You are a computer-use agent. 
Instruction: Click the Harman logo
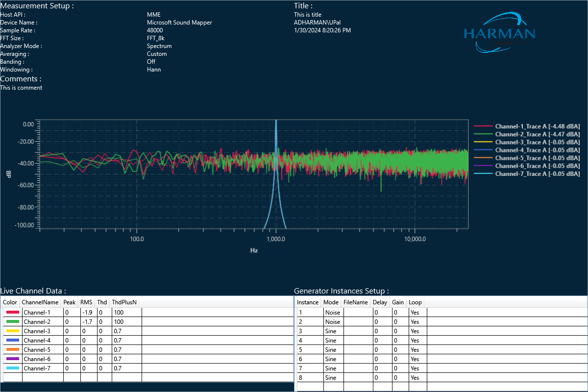click(499, 32)
